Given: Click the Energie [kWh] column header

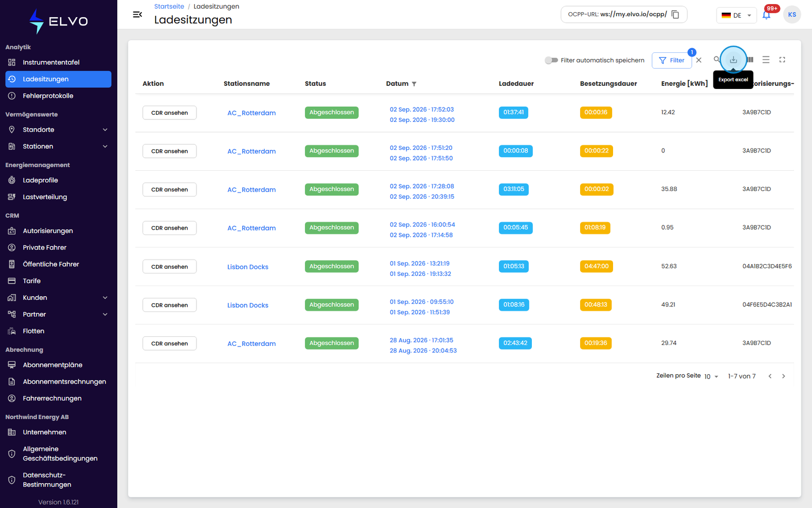Looking at the screenshot, I should (x=684, y=84).
